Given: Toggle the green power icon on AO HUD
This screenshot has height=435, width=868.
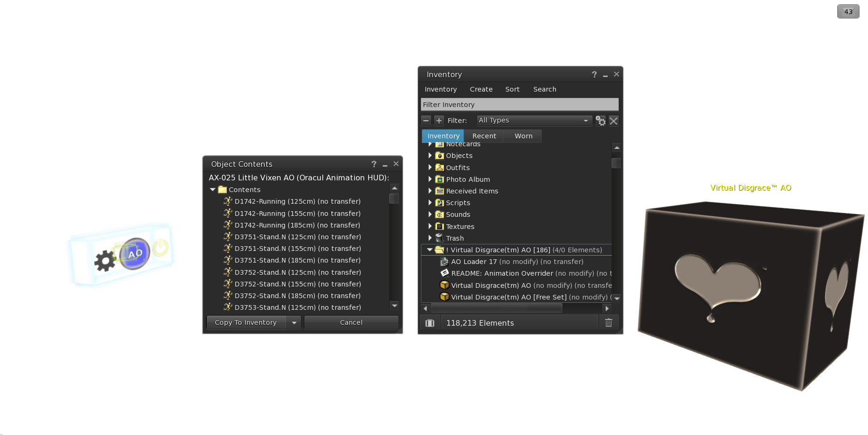Looking at the screenshot, I should click(160, 247).
